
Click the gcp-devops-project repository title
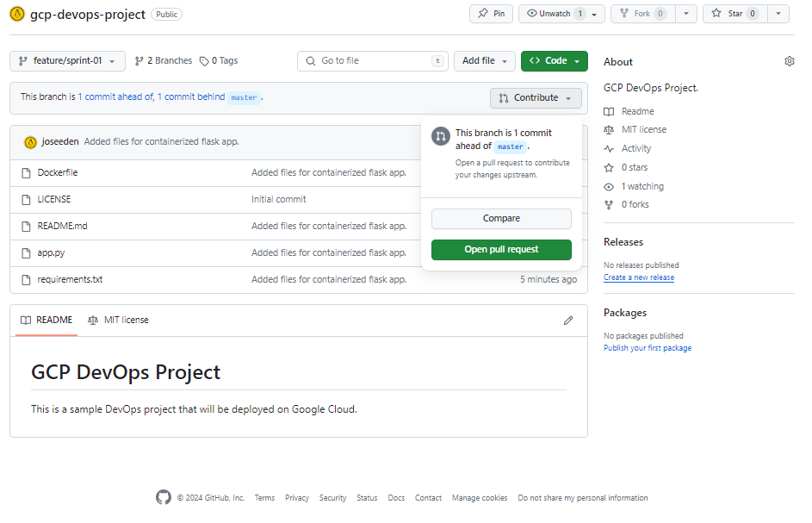click(88, 14)
